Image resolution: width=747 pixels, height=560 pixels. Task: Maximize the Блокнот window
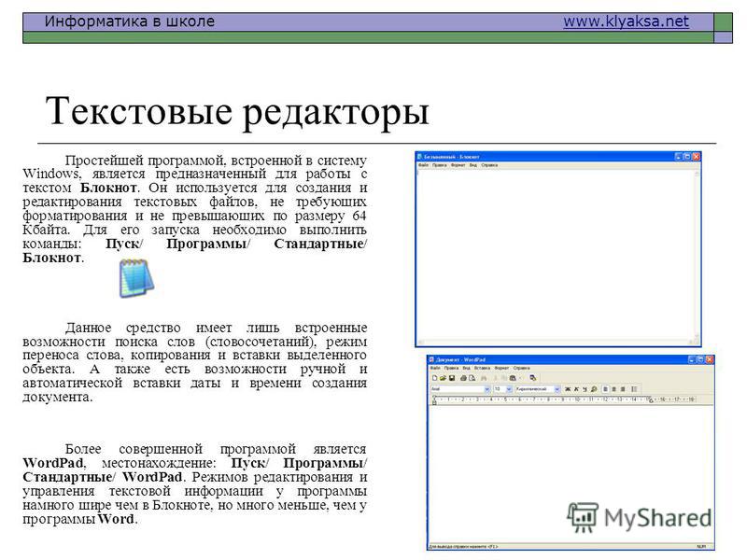click(x=687, y=156)
